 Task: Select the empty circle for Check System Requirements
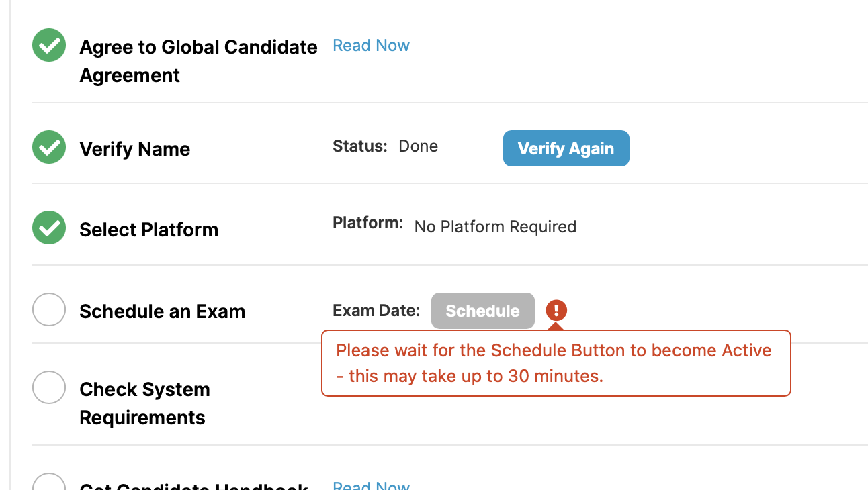[49, 387]
